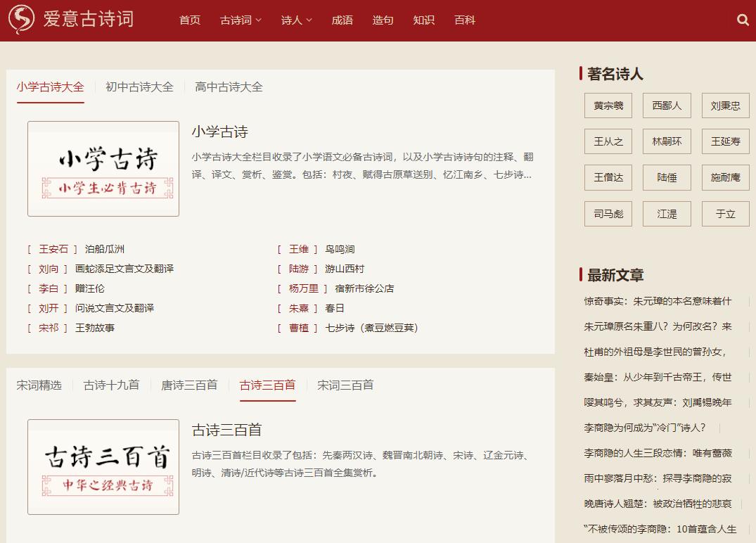Image resolution: width=756 pixels, height=543 pixels.
Task: Open the 成语 menu item
Action: coord(342,20)
